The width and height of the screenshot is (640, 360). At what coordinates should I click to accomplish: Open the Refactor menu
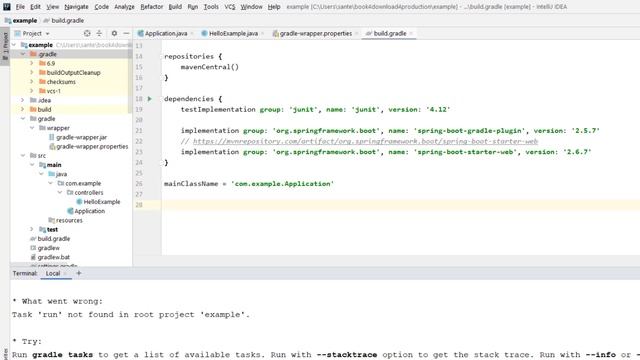click(x=151, y=7)
